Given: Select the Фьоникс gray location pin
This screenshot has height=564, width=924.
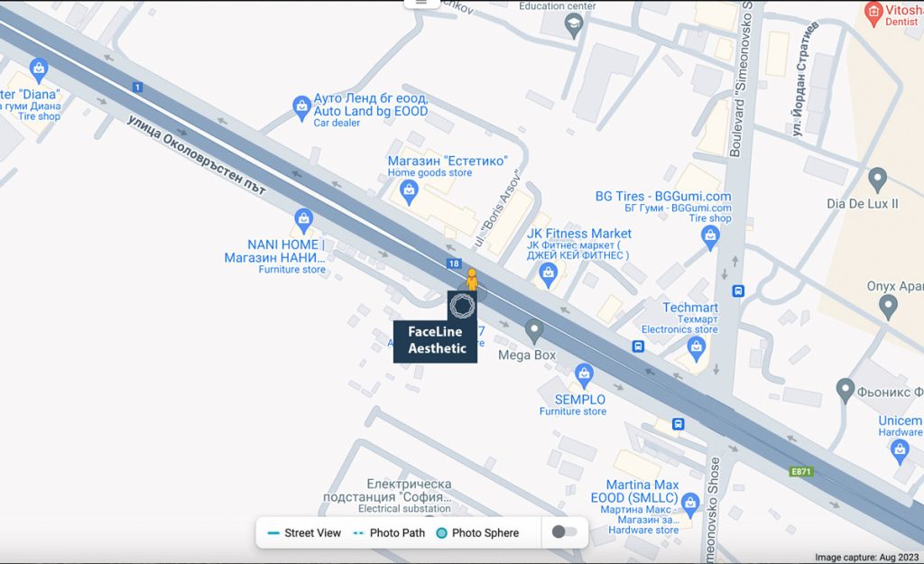Looking at the screenshot, I should click(845, 392).
